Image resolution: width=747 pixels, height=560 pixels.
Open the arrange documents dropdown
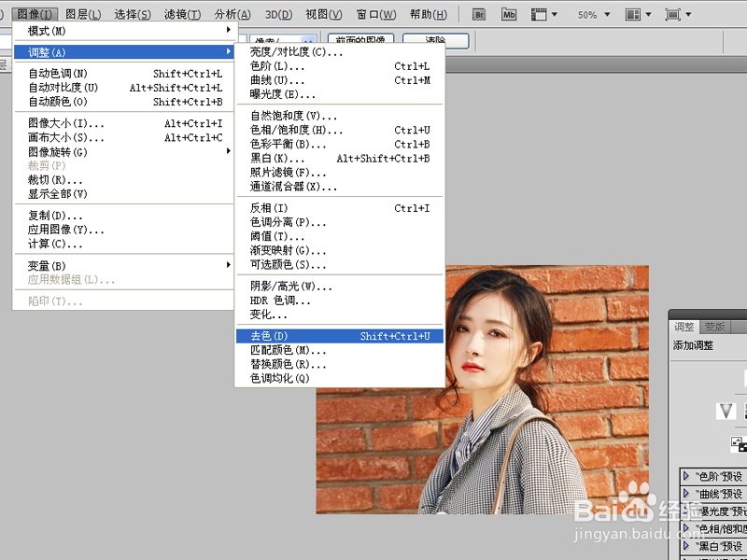639,14
